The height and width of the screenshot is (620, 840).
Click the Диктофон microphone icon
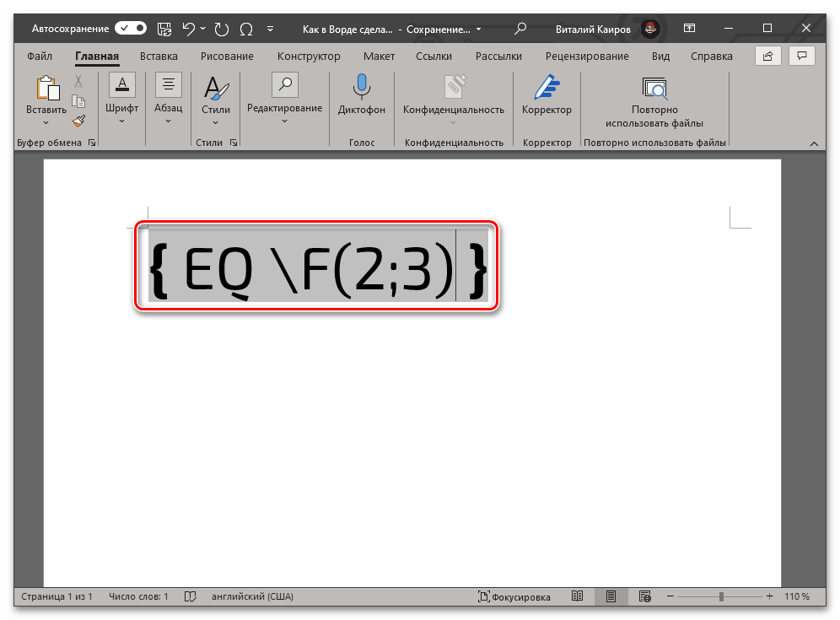pyautogui.click(x=362, y=87)
